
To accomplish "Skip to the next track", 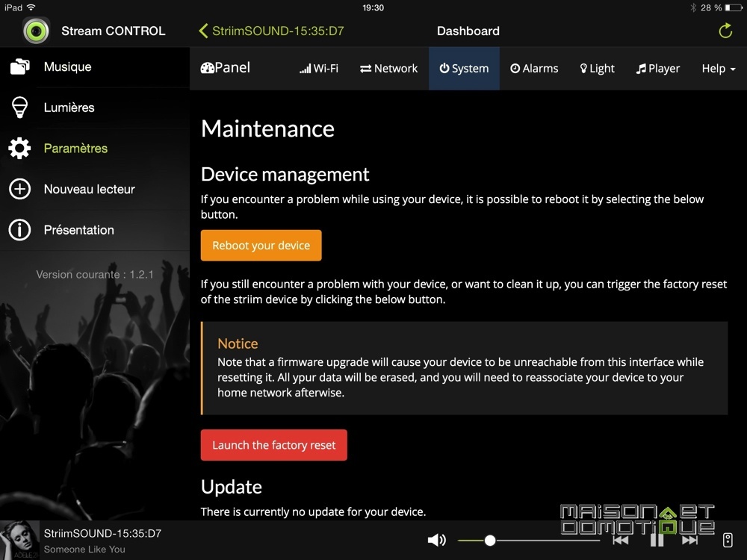I will (689, 540).
